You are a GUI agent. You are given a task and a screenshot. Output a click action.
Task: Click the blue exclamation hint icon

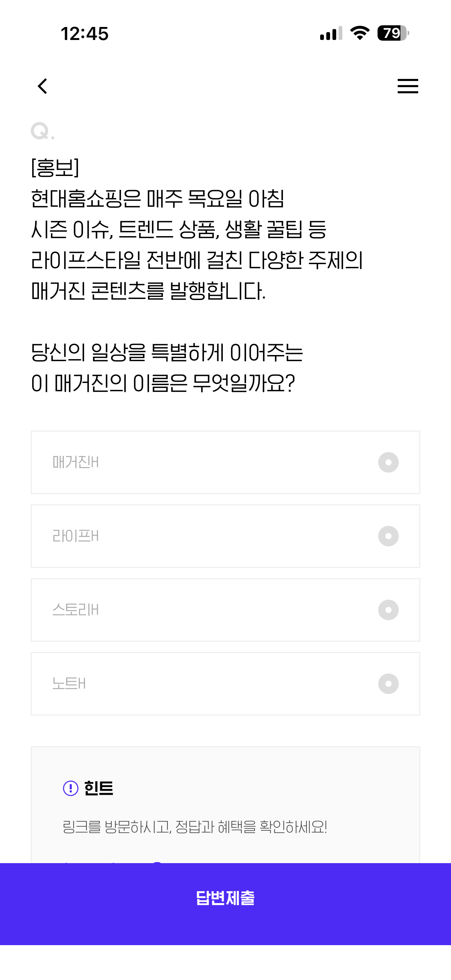pos(71,788)
